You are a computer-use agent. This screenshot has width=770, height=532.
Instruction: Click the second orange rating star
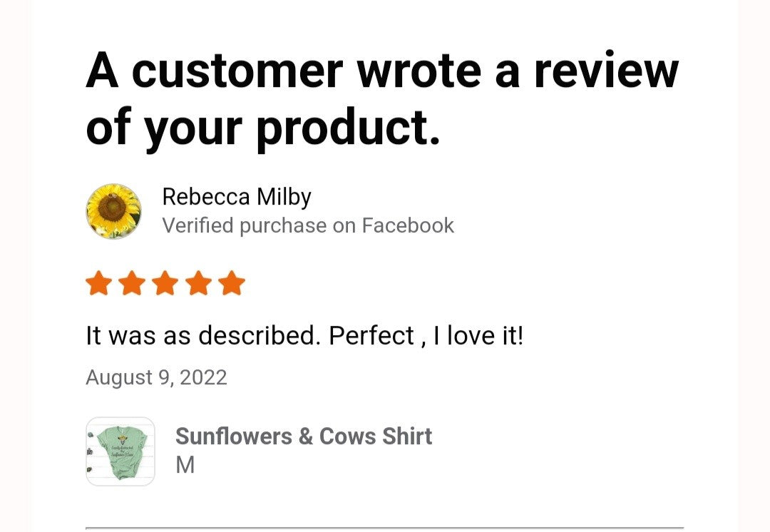pos(132,284)
